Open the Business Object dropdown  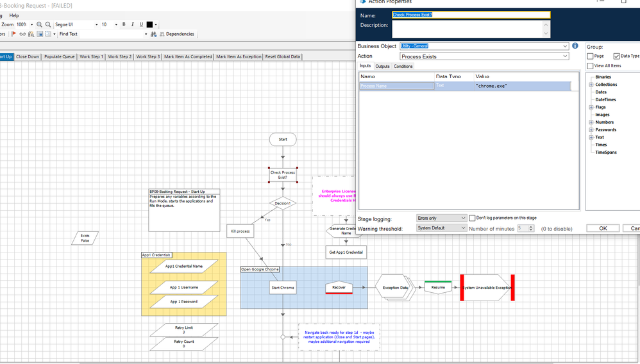click(x=564, y=46)
